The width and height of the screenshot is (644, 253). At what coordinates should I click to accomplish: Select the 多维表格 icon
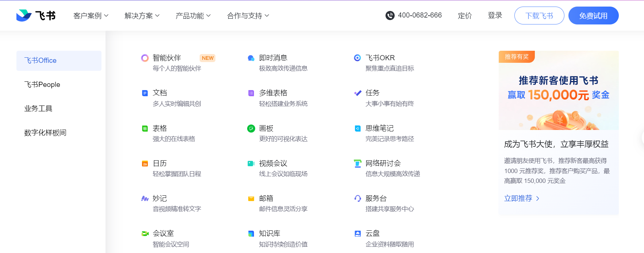pos(251,93)
